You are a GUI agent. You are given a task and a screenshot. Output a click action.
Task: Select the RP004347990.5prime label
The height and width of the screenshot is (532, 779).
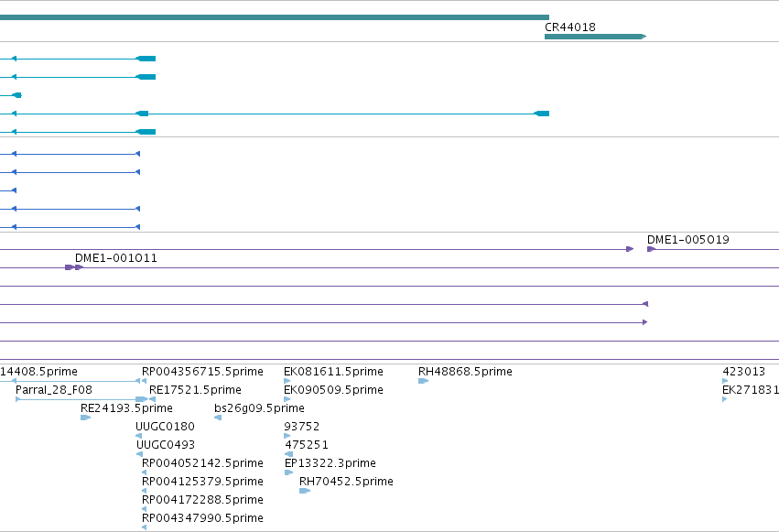coord(202,518)
